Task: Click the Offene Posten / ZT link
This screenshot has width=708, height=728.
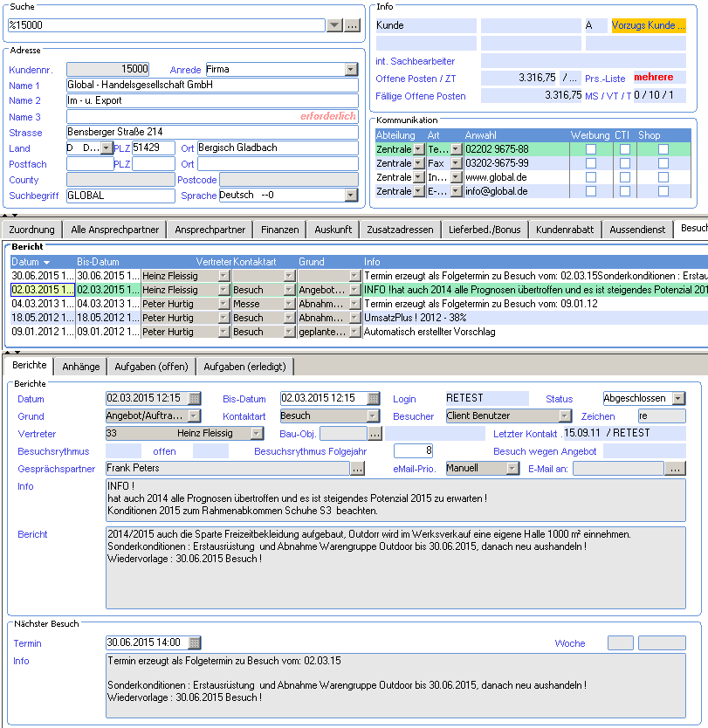Action: point(416,79)
